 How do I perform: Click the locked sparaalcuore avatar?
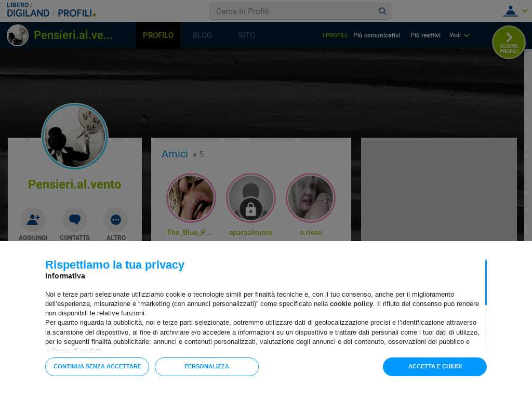[x=251, y=198]
